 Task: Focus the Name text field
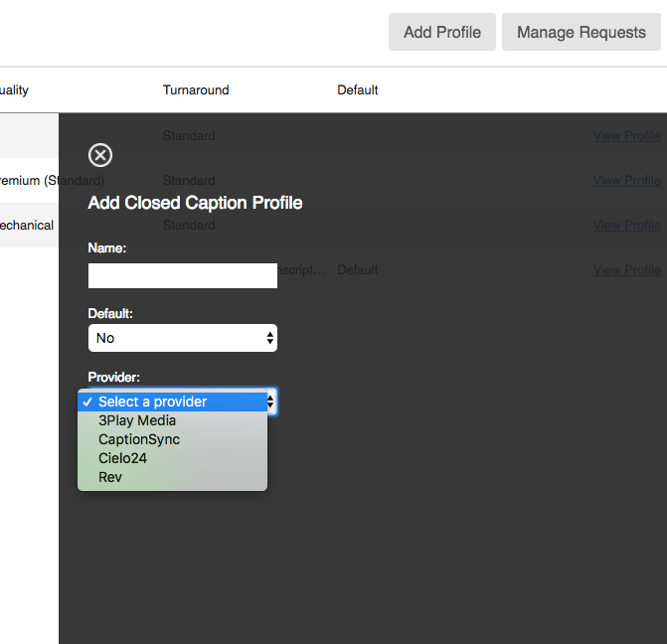click(182, 275)
